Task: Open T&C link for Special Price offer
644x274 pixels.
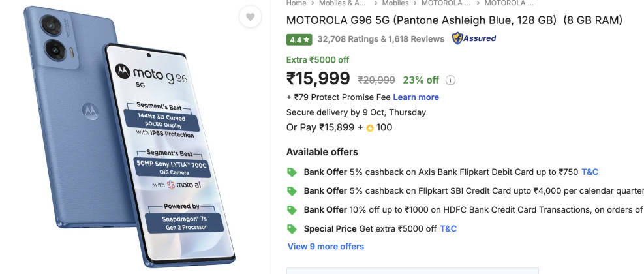Action: [448, 229]
